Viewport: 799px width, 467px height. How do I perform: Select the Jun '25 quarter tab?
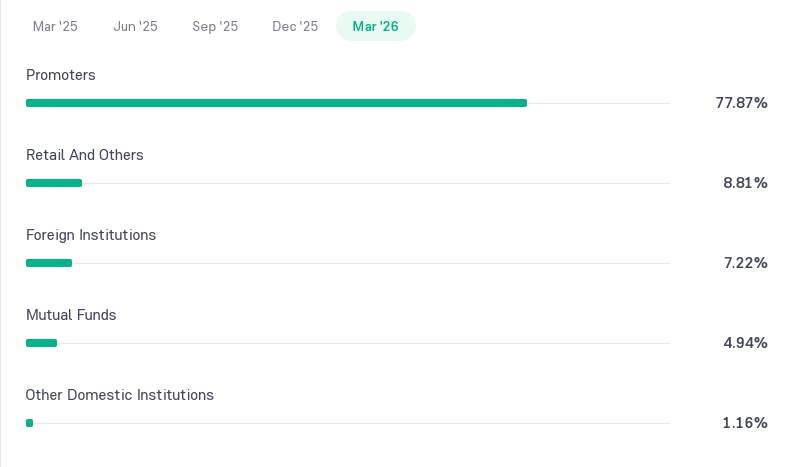pyautogui.click(x=135, y=26)
